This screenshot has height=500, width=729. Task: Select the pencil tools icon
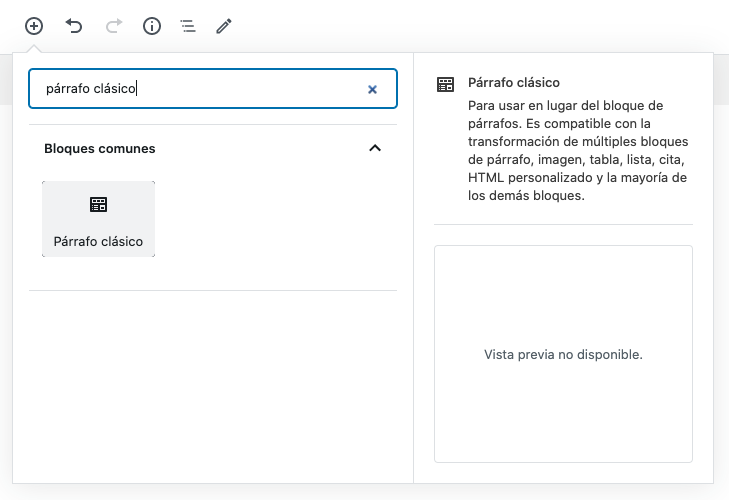[224, 26]
